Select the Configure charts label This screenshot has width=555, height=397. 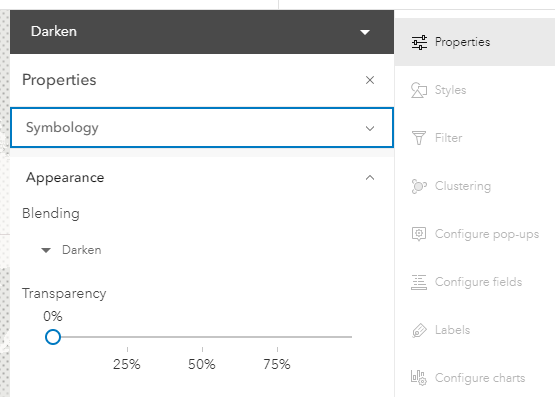[x=480, y=378]
